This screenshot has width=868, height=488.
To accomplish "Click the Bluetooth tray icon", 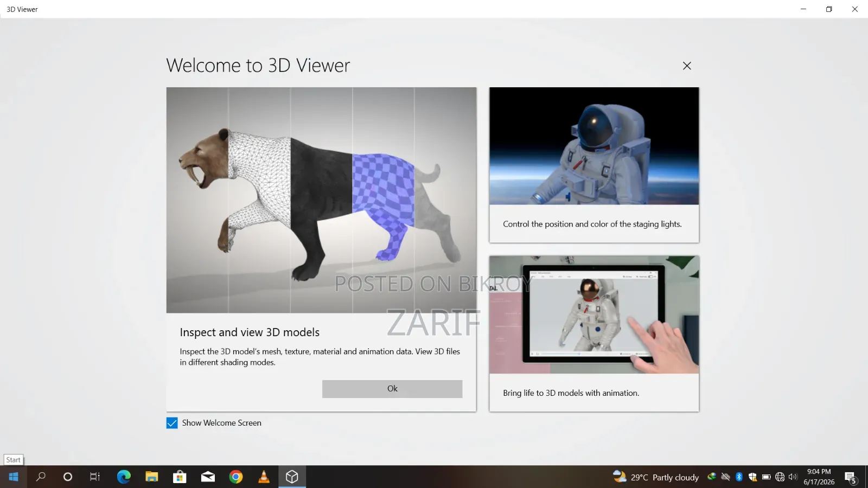I will coord(739,477).
